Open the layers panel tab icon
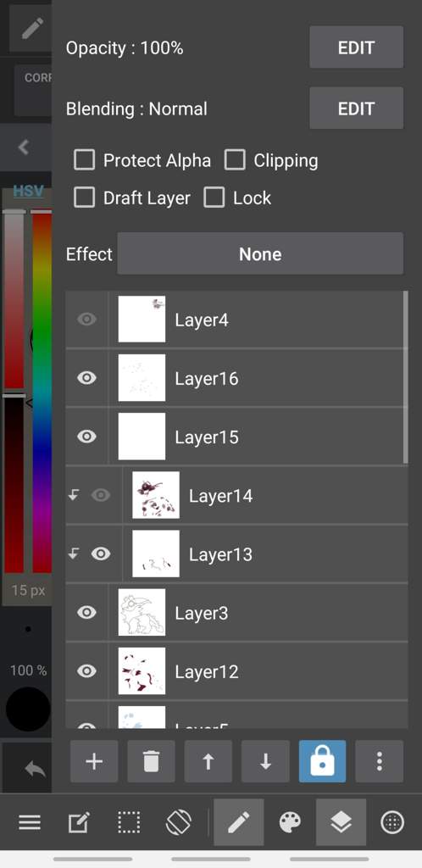 (341, 822)
